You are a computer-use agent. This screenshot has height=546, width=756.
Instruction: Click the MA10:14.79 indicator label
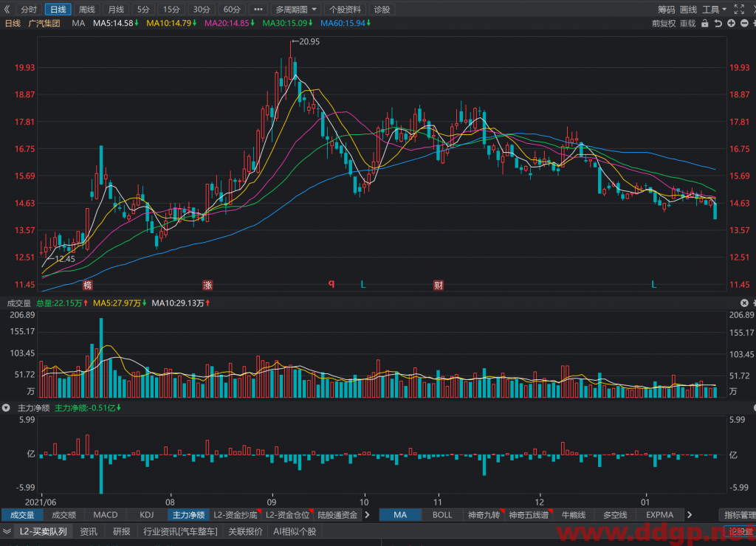point(171,23)
